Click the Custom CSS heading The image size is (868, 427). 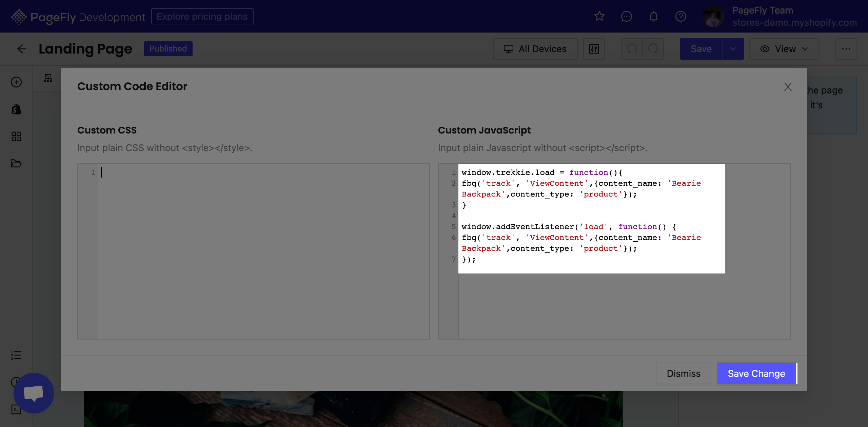(107, 130)
